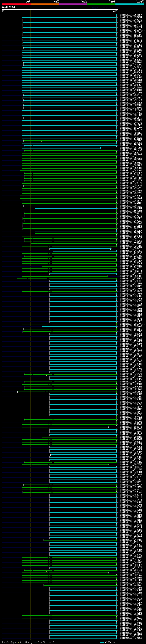Click hit label UniRef100_C1FEB5
146x644 pixels.
pyautogui.click(x=131, y=331)
